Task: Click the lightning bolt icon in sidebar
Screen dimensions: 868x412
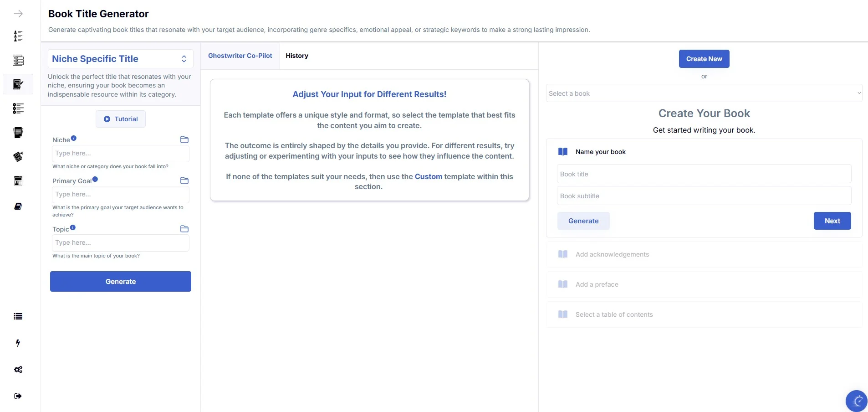Action: click(x=18, y=343)
